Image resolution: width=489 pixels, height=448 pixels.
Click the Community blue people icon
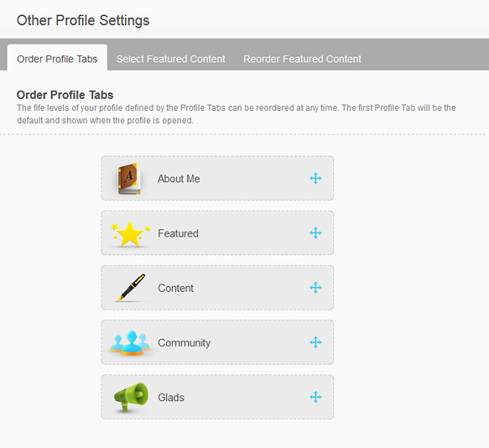pyautogui.click(x=130, y=343)
